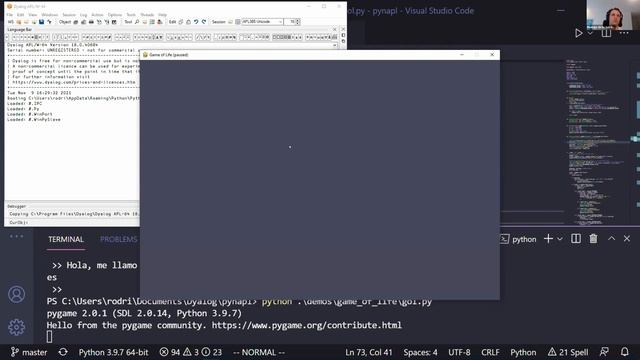The width and height of the screenshot is (640, 360).
Task: Click the -- NORMAL -- vim mode text
Action: (259, 352)
